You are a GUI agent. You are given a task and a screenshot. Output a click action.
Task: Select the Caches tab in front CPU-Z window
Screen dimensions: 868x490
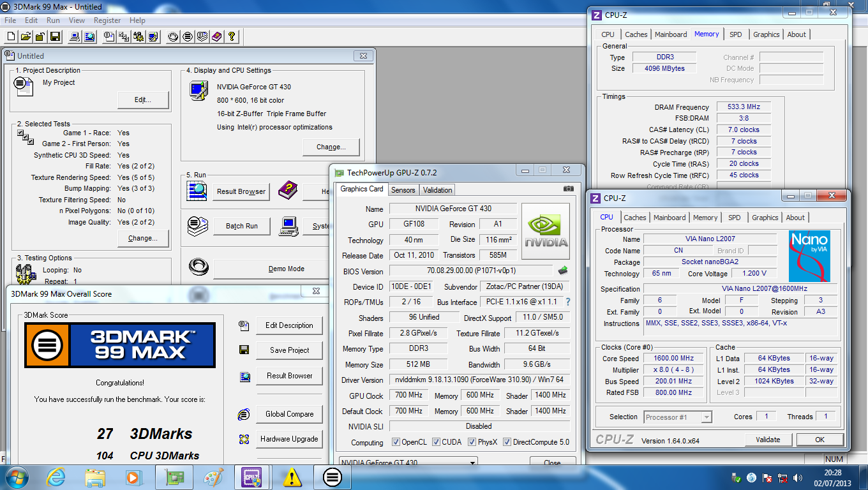point(635,218)
